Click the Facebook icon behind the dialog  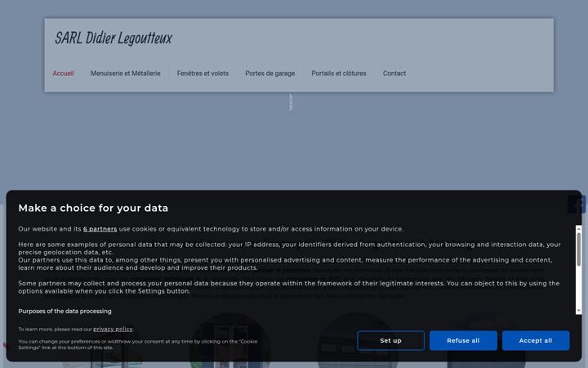click(577, 204)
